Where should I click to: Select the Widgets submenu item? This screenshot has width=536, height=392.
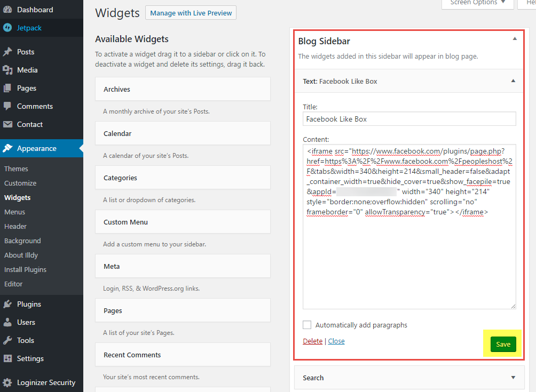[x=18, y=197]
